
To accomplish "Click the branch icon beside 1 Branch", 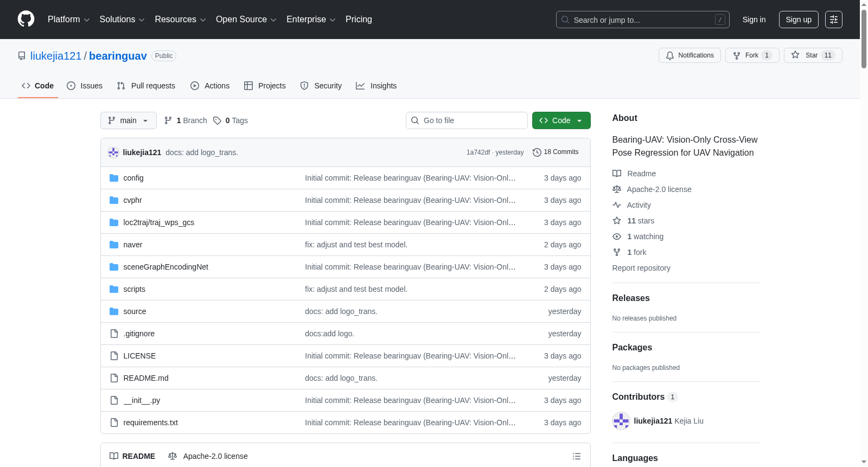I will point(168,120).
